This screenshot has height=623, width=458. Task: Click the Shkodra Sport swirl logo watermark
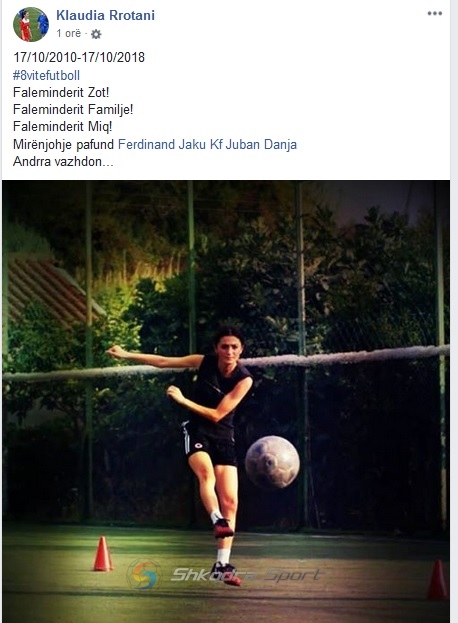[x=144, y=575]
